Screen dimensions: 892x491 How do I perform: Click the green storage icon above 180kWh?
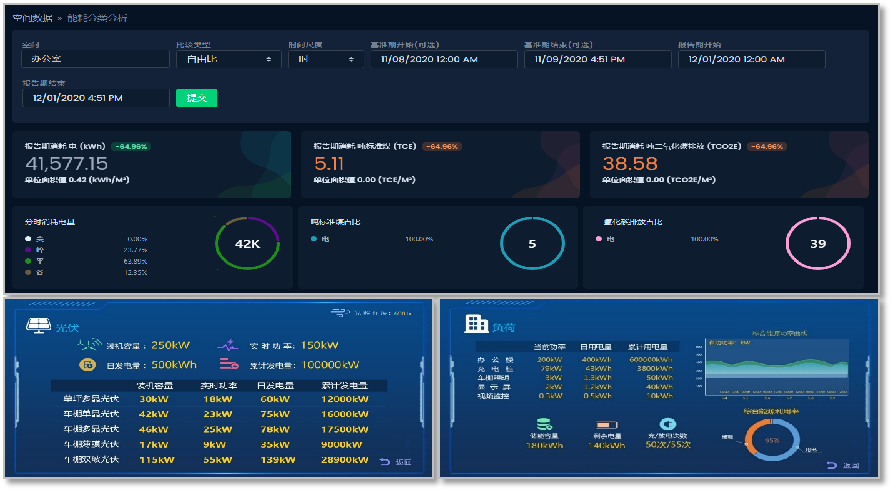tap(544, 424)
